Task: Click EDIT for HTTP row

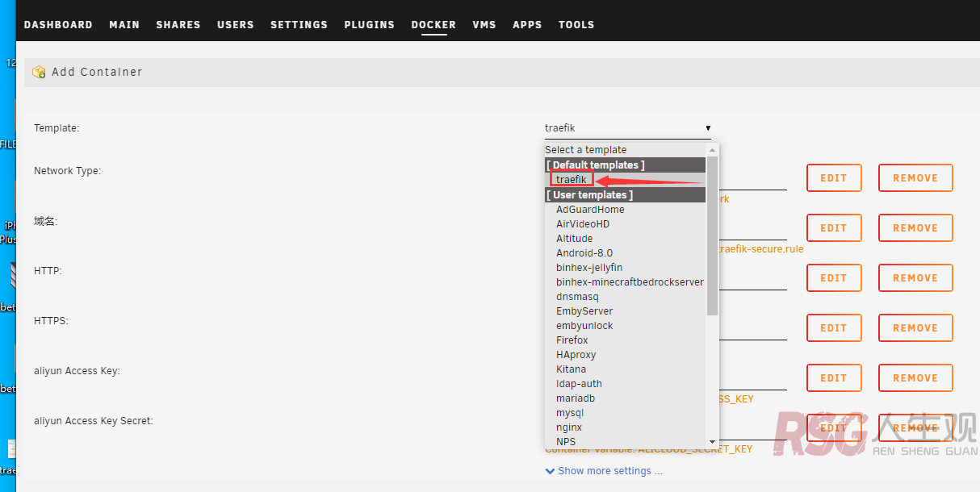Action: point(834,278)
